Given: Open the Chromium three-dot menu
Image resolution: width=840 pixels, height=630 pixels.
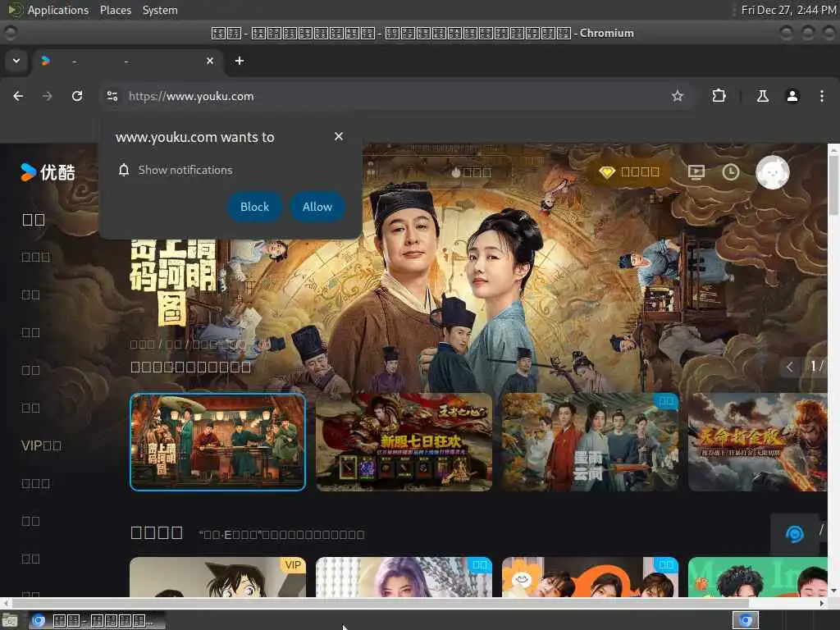Looking at the screenshot, I should point(822,96).
